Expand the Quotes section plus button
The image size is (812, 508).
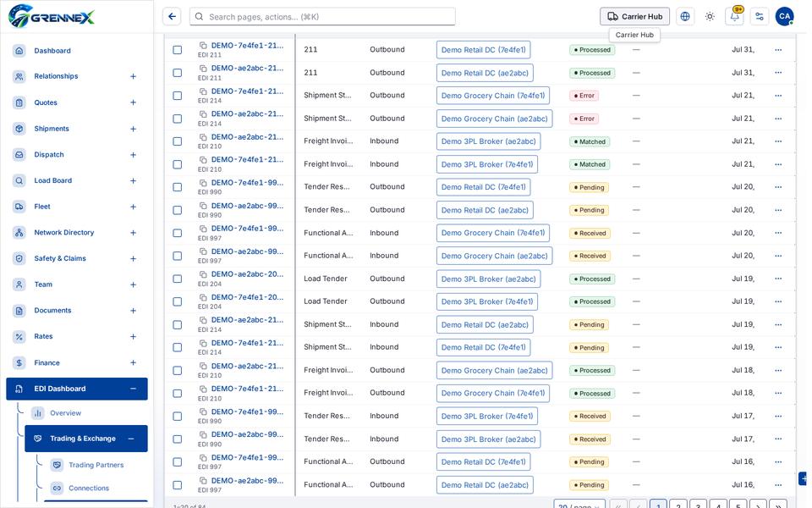pyautogui.click(x=133, y=102)
